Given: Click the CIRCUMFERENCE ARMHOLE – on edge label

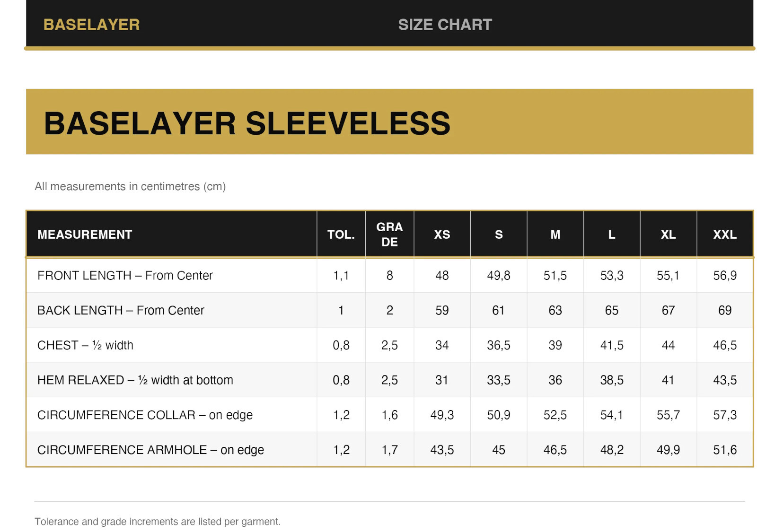Looking at the screenshot, I should tap(150, 450).
